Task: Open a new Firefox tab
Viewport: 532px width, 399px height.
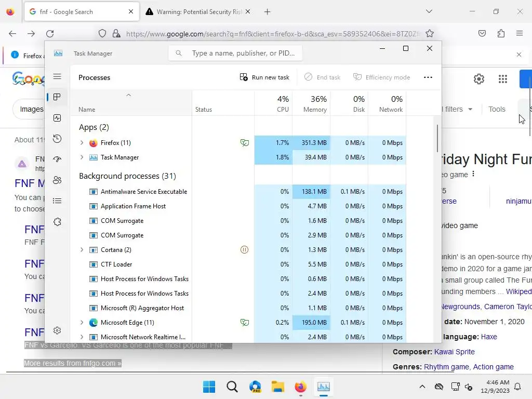Action: (x=268, y=12)
